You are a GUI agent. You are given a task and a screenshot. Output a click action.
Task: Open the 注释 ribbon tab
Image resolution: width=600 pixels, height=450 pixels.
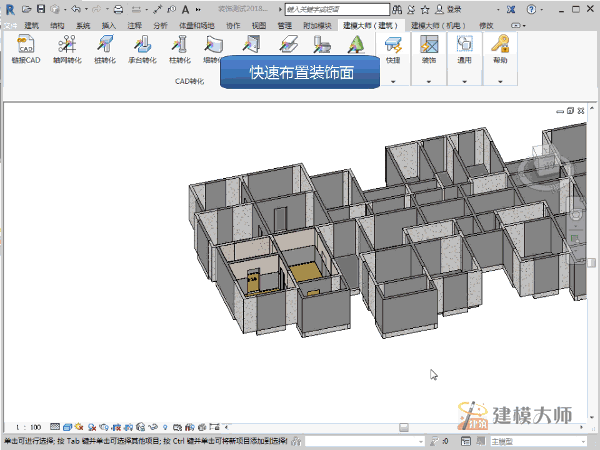134,26
